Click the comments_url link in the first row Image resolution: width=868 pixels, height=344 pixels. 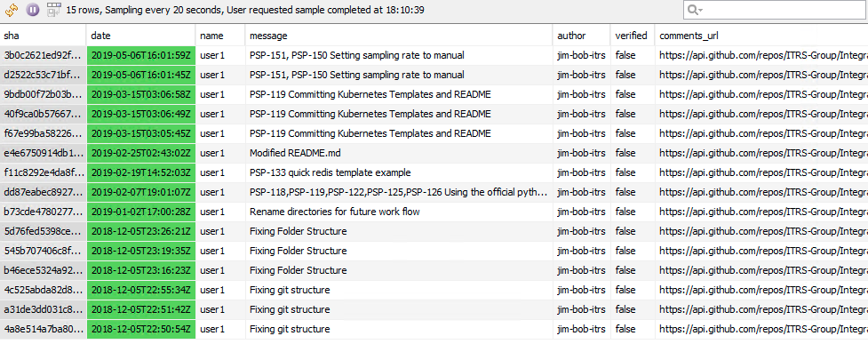point(763,55)
